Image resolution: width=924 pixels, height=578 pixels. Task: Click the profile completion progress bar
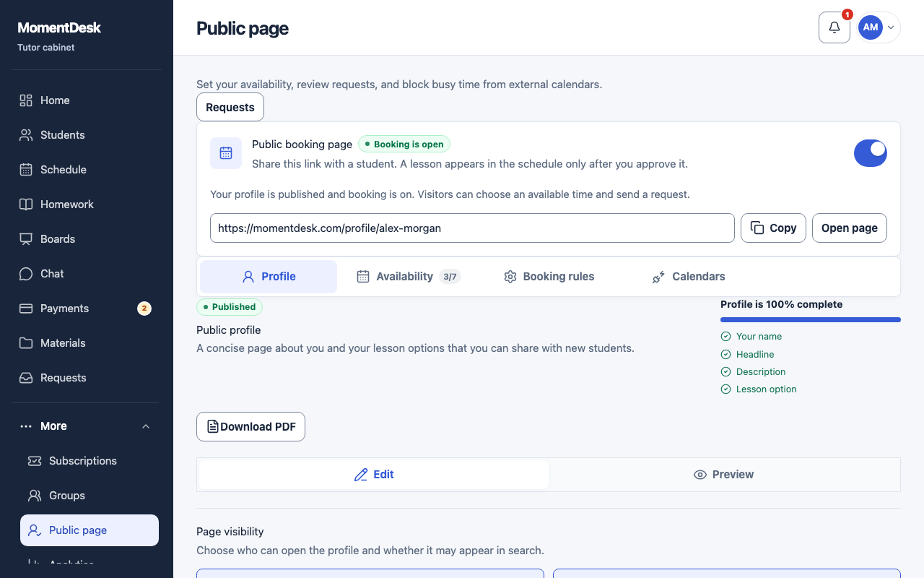(x=811, y=319)
